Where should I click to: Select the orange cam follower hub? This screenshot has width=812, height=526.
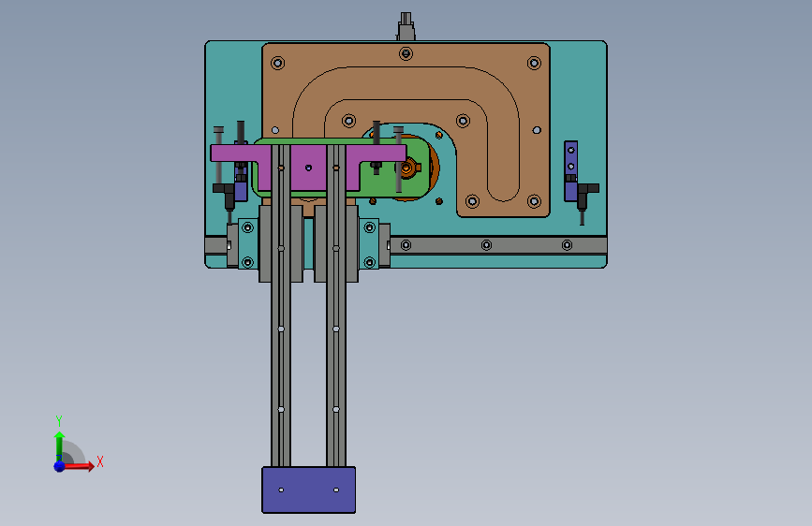pyautogui.click(x=407, y=168)
